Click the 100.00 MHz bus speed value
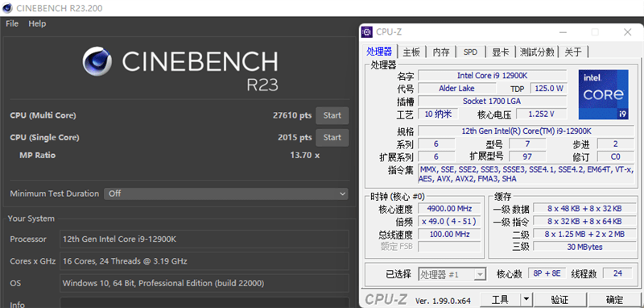 click(449, 234)
